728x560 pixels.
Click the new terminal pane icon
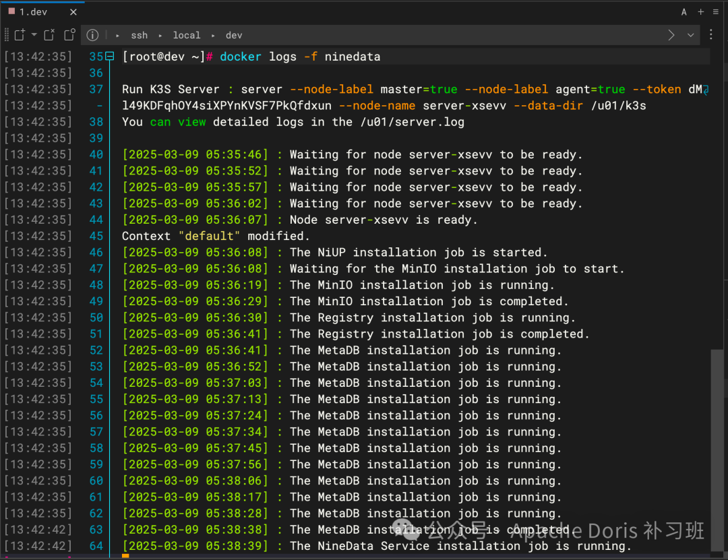20,35
